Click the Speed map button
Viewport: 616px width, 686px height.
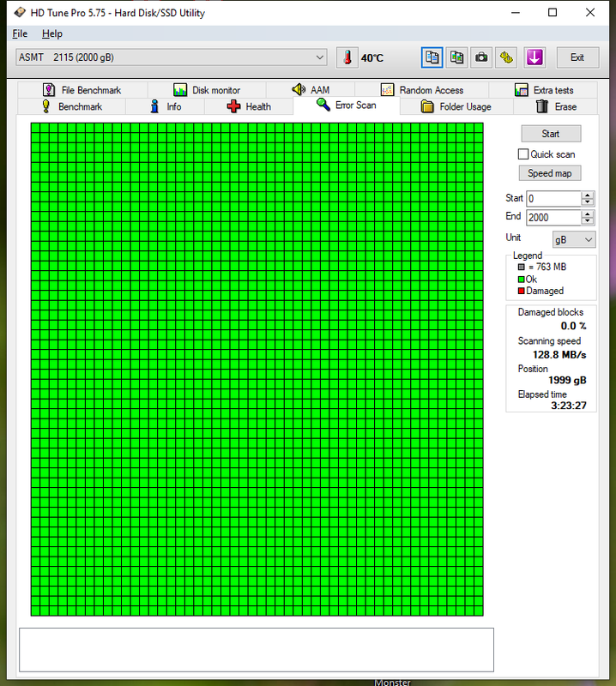coord(550,173)
